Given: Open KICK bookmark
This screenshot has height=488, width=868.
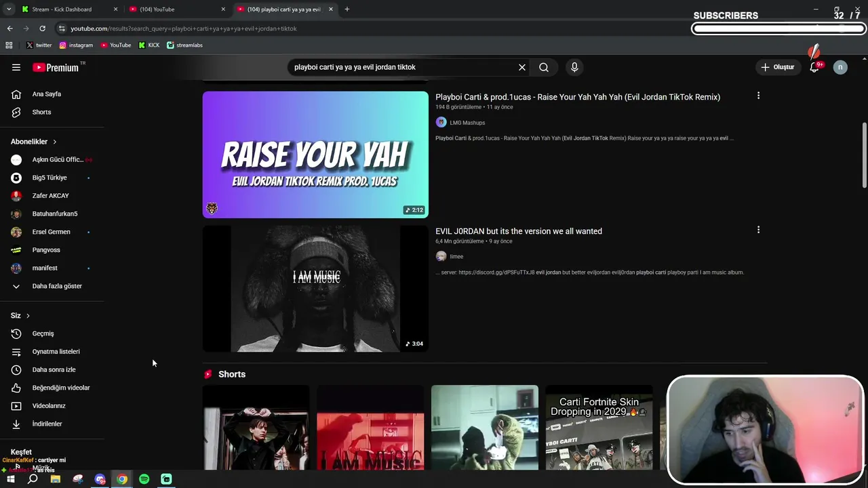Looking at the screenshot, I should [149, 45].
